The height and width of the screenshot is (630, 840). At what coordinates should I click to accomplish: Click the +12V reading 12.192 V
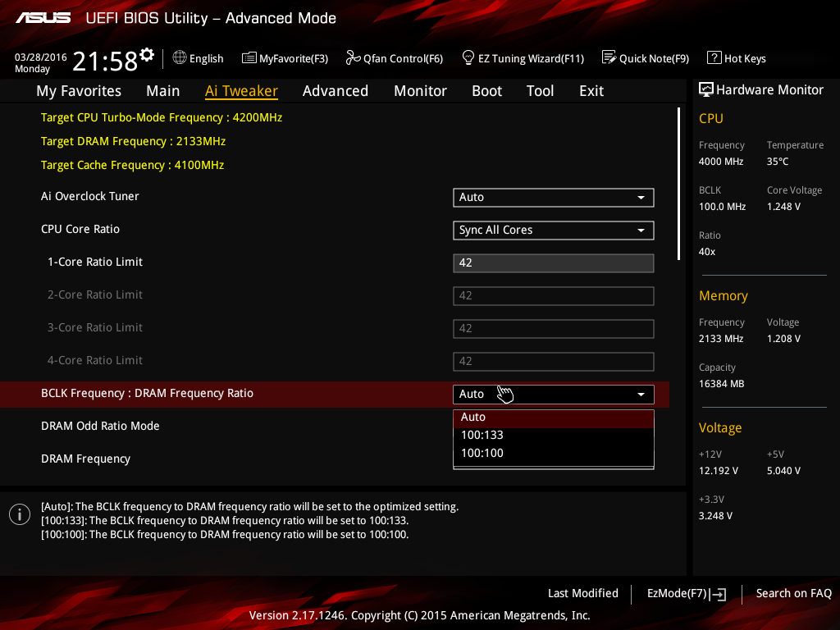click(719, 470)
